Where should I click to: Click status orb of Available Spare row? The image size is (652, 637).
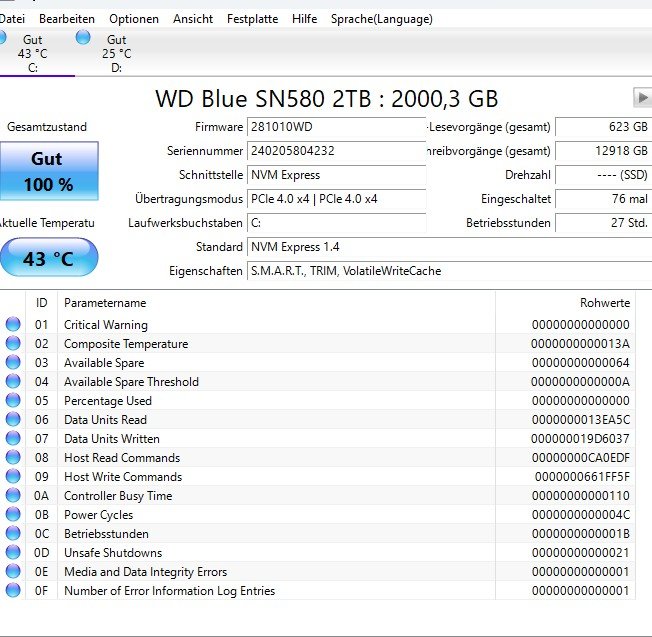coord(13,363)
